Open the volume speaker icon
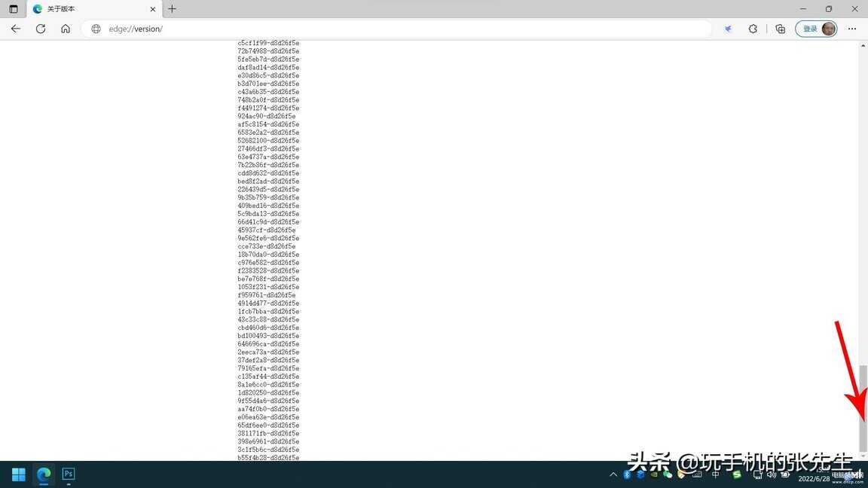 tap(771, 474)
